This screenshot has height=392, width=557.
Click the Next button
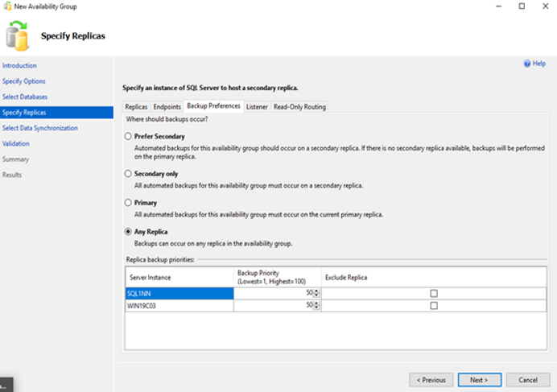(x=480, y=380)
